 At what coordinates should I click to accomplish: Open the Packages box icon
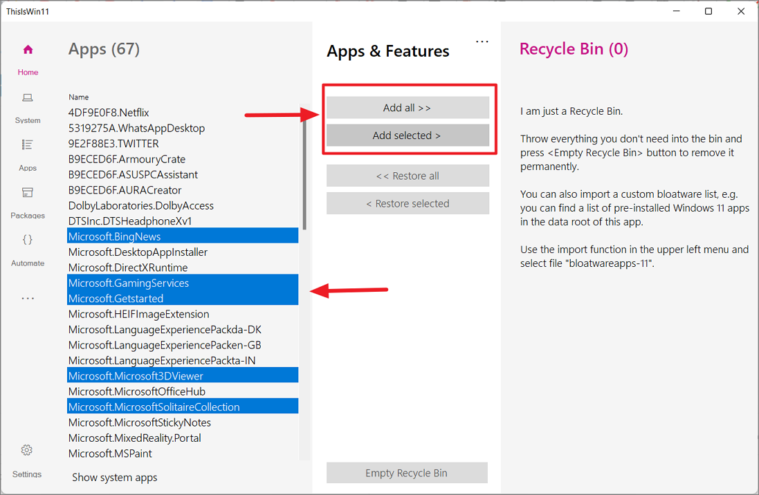(28, 193)
